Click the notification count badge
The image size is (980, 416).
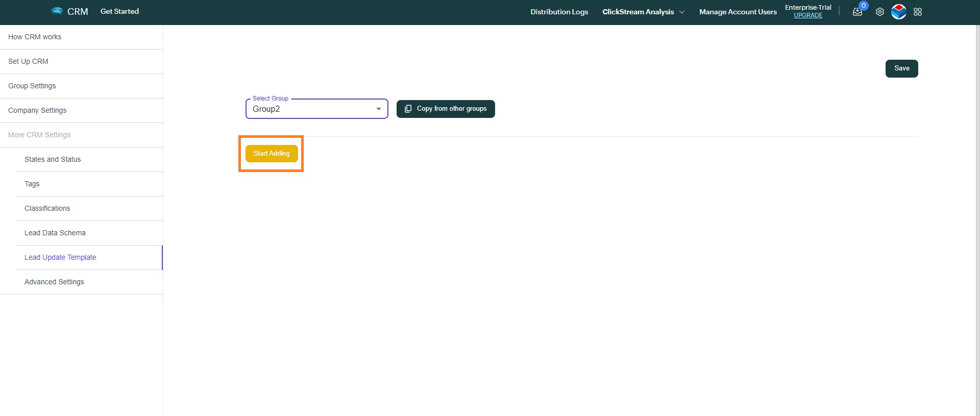[x=864, y=6]
